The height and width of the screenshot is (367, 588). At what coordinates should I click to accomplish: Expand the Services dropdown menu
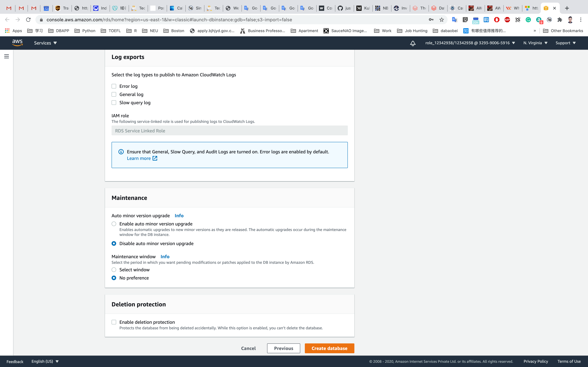[x=45, y=43]
